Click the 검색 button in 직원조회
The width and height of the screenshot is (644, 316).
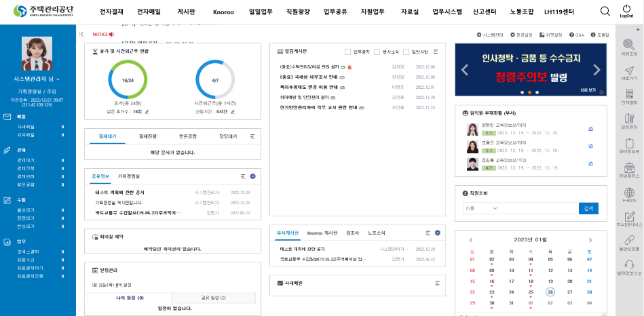(x=588, y=209)
